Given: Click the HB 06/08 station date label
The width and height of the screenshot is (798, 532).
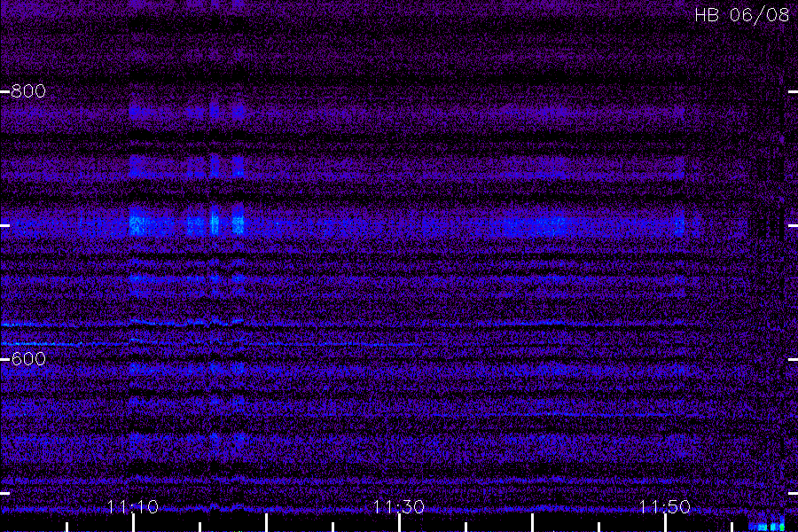Looking at the screenshot, I should click(741, 15).
